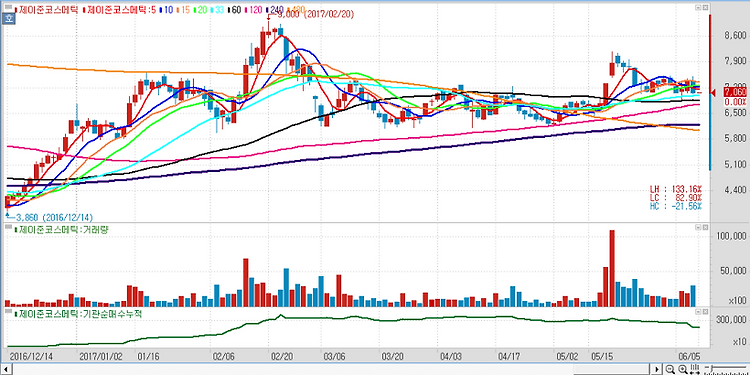Screen dimensions: 750x375
Task: Click the current price 7,060 tag
Action: (735, 92)
